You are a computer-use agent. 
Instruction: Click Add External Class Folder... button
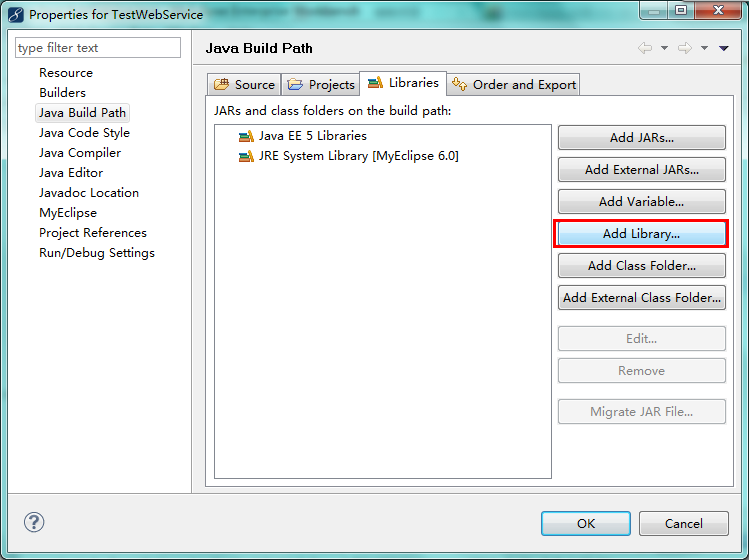point(642,298)
